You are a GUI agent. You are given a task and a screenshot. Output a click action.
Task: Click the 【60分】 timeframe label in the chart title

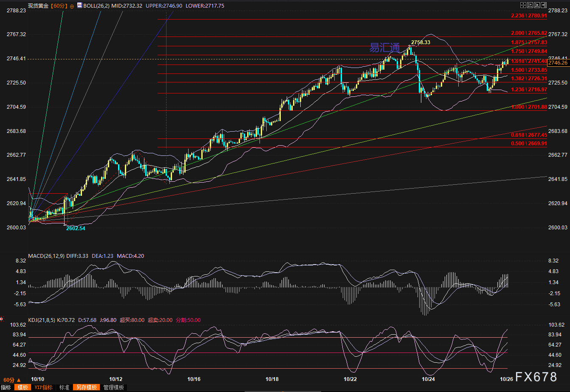pyautogui.click(x=59, y=6)
